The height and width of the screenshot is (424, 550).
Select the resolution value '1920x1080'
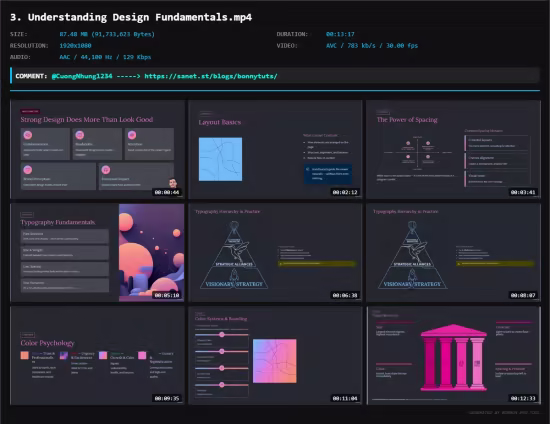[75, 46]
